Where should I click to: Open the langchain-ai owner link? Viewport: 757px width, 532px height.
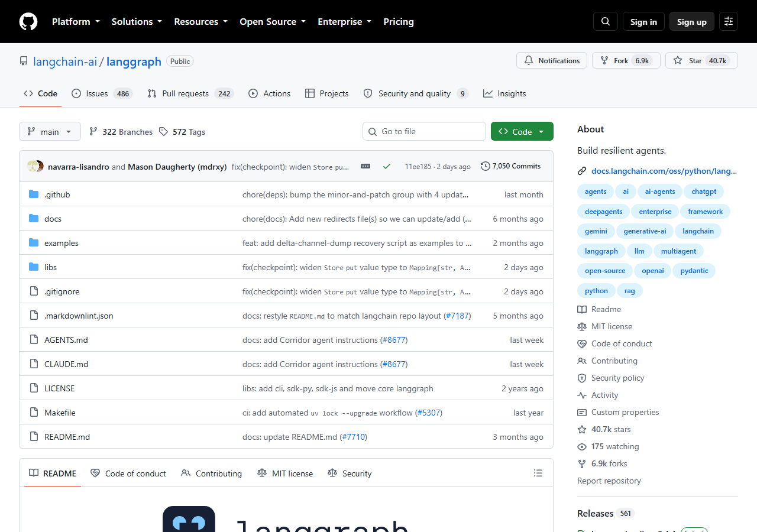tap(65, 61)
